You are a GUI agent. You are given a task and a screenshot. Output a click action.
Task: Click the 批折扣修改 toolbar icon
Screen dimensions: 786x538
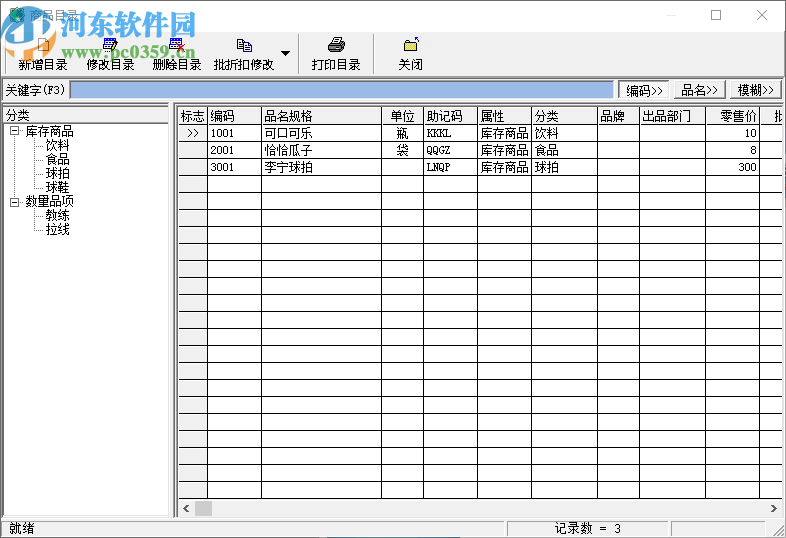pos(244,46)
